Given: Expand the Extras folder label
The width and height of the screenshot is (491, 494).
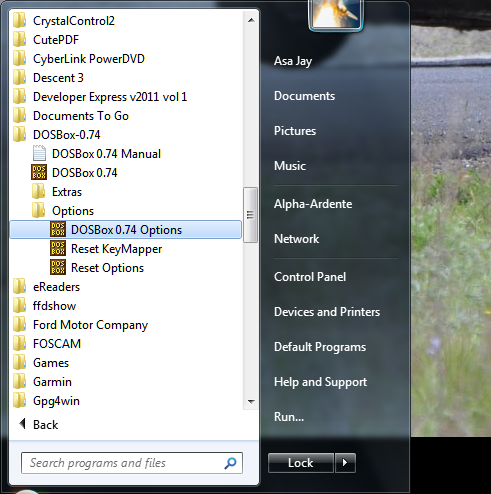Looking at the screenshot, I should (x=67, y=192).
